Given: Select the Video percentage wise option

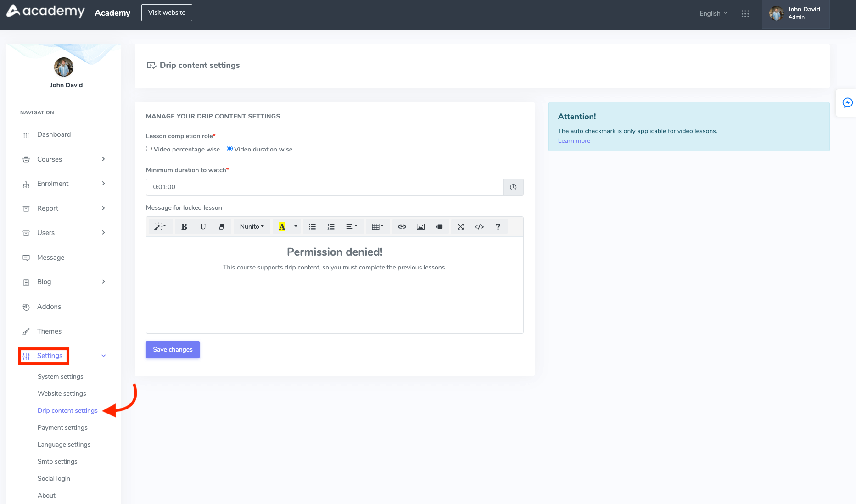Looking at the screenshot, I should pos(149,148).
